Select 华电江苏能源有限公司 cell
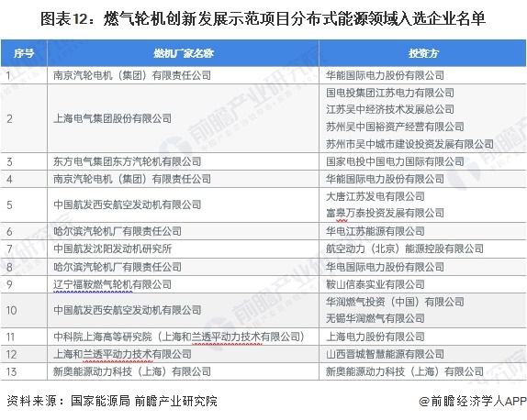 coord(423,231)
